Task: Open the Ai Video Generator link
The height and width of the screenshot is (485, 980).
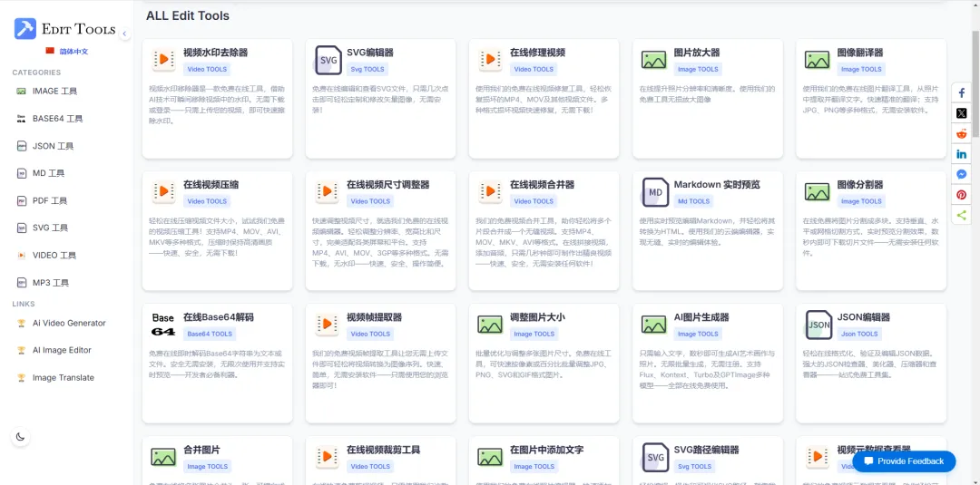Action: (69, 323)
